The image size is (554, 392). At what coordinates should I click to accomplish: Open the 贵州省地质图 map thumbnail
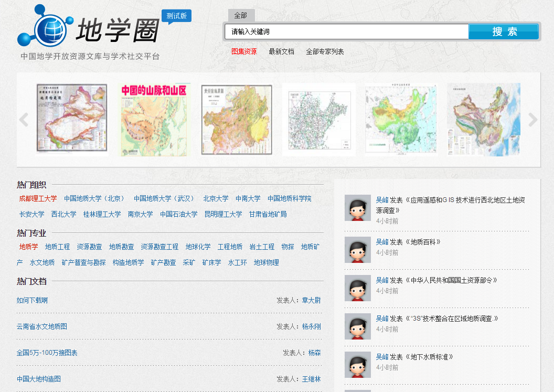tap(237, 120)
